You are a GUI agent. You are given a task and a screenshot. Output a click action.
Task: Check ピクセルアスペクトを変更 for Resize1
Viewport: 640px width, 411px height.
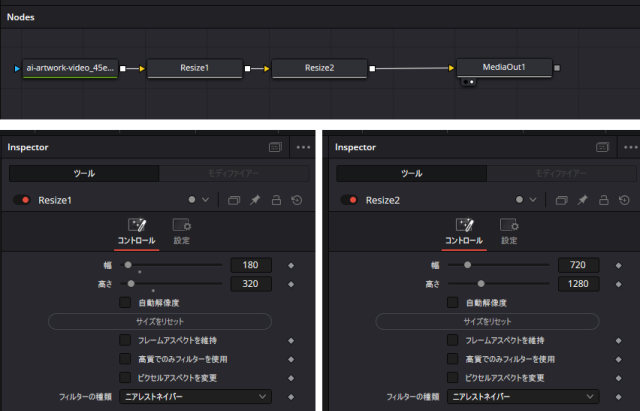tap(125, 378)
